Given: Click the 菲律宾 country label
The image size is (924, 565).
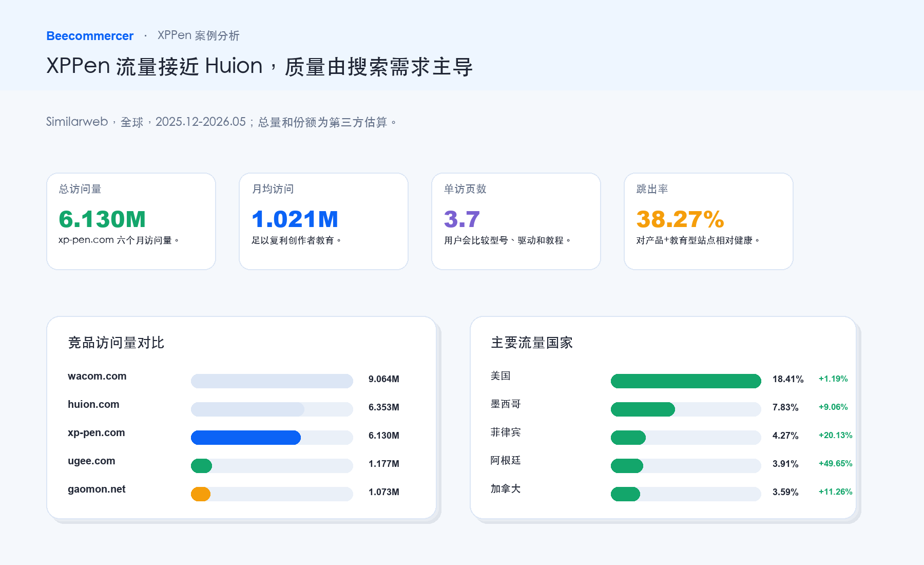Looking at the screenshot, I should [506, 432].
